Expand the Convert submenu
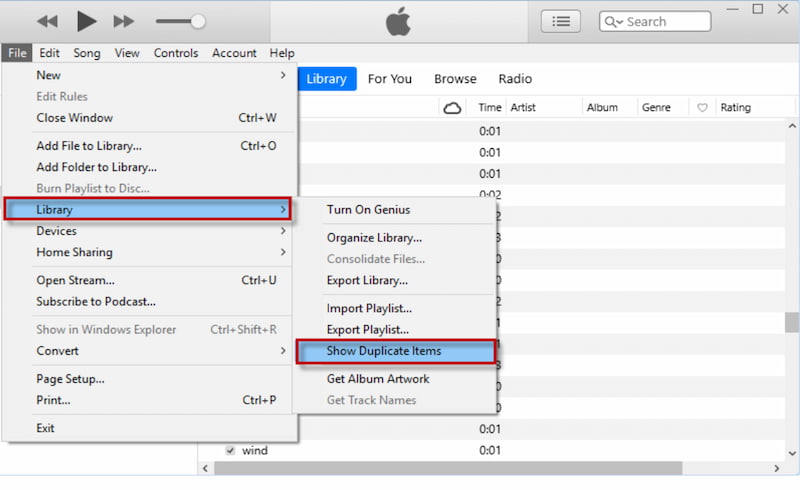 [x=148, y=351]
